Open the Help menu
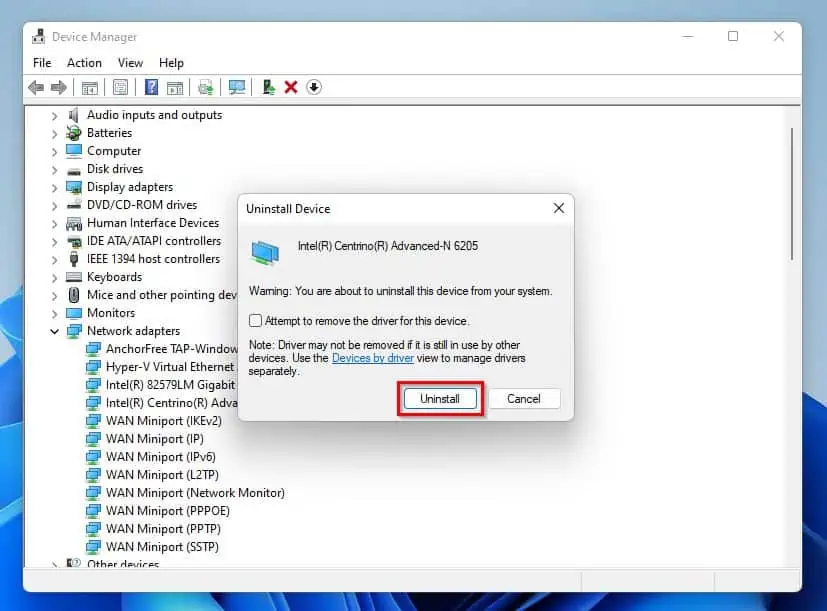The width and height of the screenshot is (827, 611). click(x=171, y=63)
